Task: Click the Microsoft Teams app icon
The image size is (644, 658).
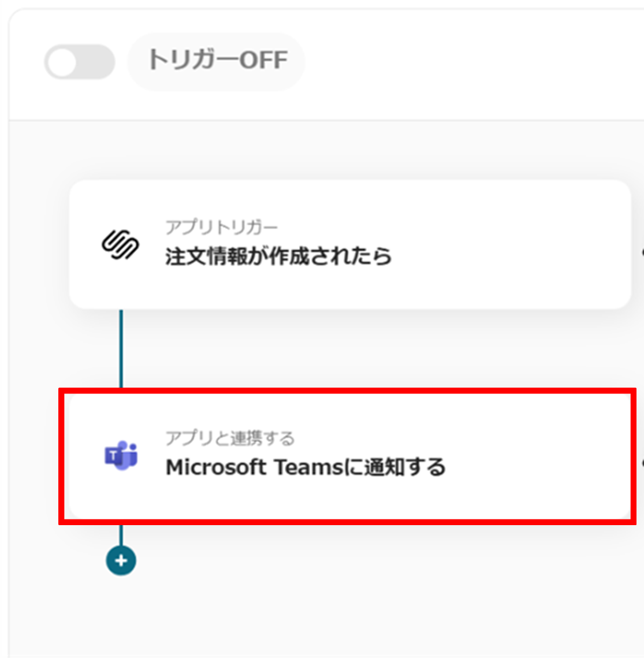Action: tap(121, 455)
